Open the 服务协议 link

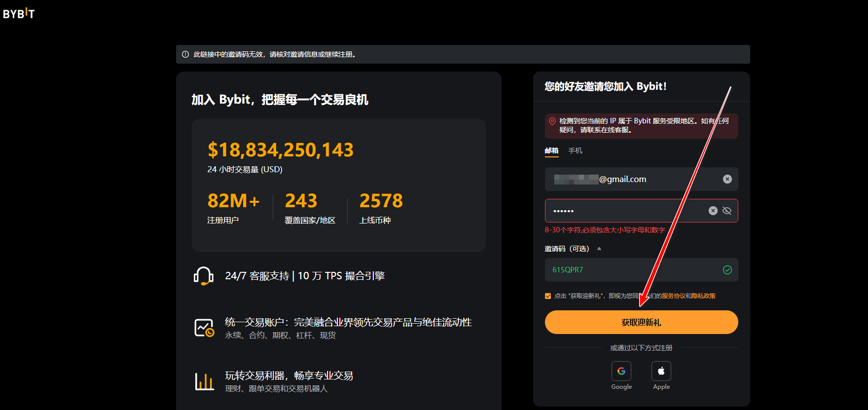pos(673,296)
